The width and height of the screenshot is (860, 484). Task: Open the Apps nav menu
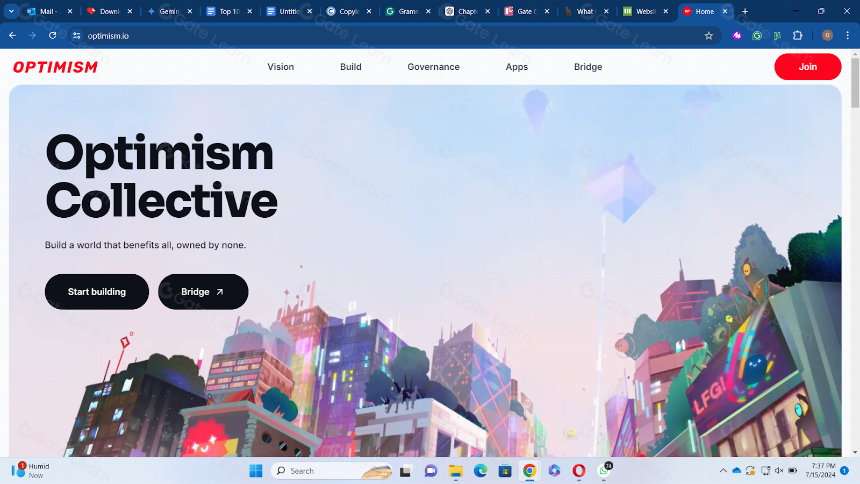point(517,67)
